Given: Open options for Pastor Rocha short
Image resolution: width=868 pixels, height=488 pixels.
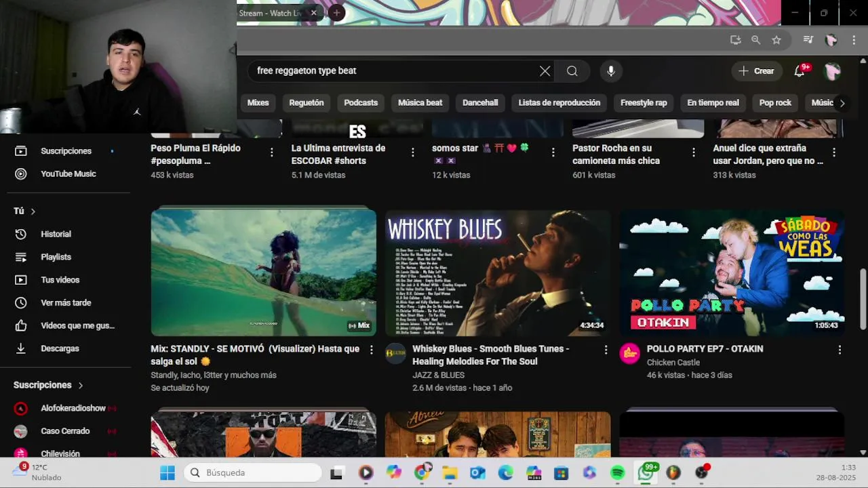Looking at the screenshot, I should (693, 152).
